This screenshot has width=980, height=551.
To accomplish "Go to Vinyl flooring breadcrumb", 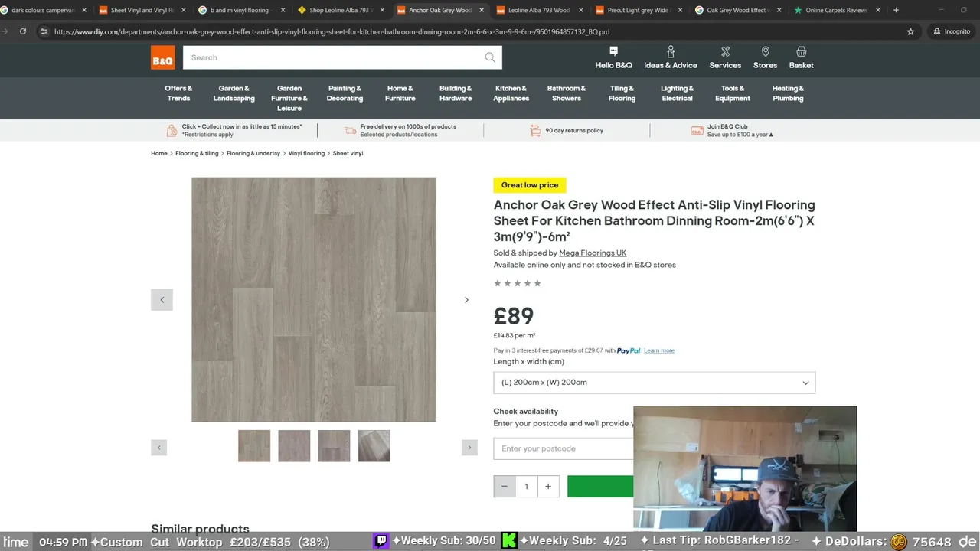I will point(306,153).
